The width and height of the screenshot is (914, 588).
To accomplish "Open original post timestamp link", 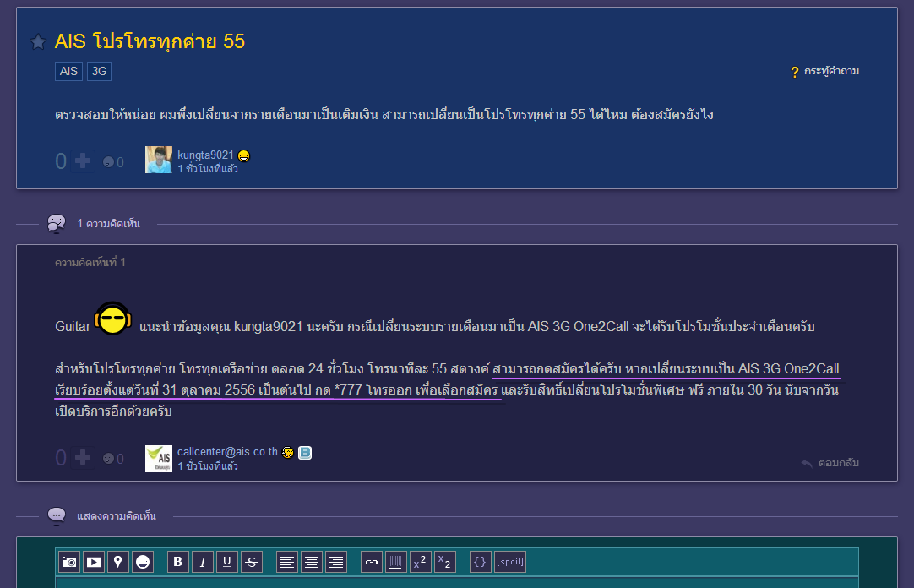I will tap(208, 168).
